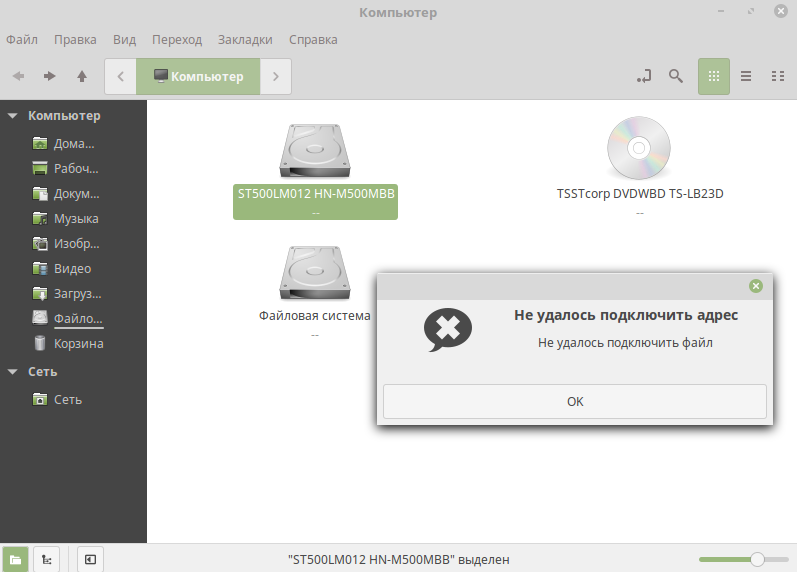Confirm the error dialog with OK
The height and width of the screenshot is (572, 797).
575,402
